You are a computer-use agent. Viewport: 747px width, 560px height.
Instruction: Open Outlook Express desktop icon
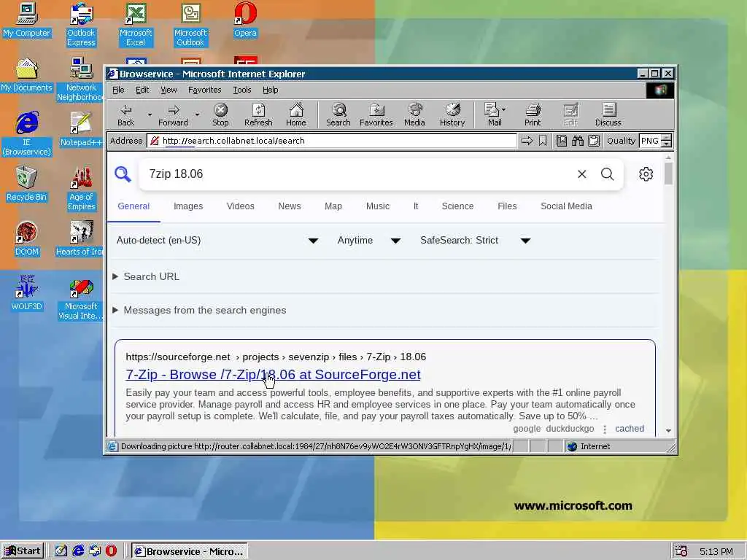click(81, 25)
